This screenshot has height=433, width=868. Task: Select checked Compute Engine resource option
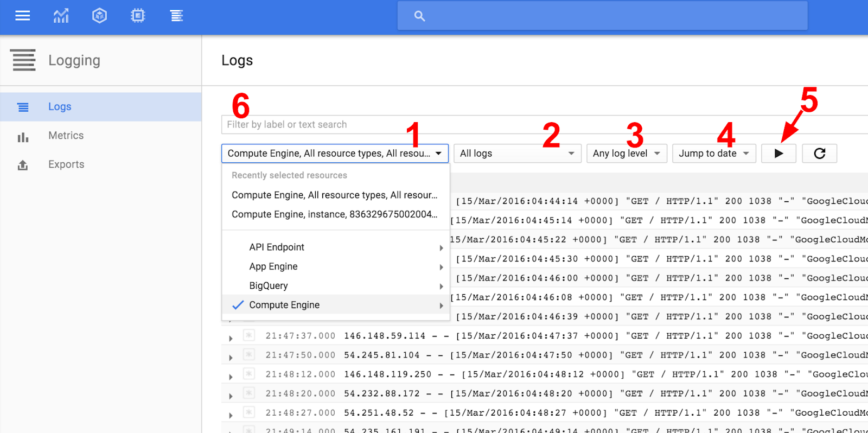click(x=284, y=305)
